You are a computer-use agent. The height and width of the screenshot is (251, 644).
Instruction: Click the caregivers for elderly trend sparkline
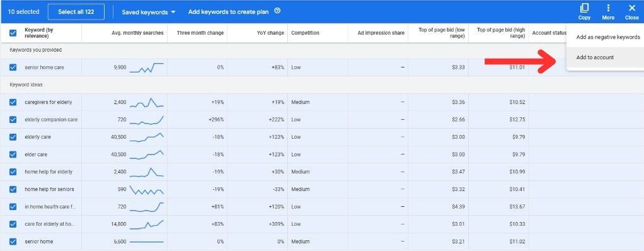pyautogui.click(x=147, y=102)
